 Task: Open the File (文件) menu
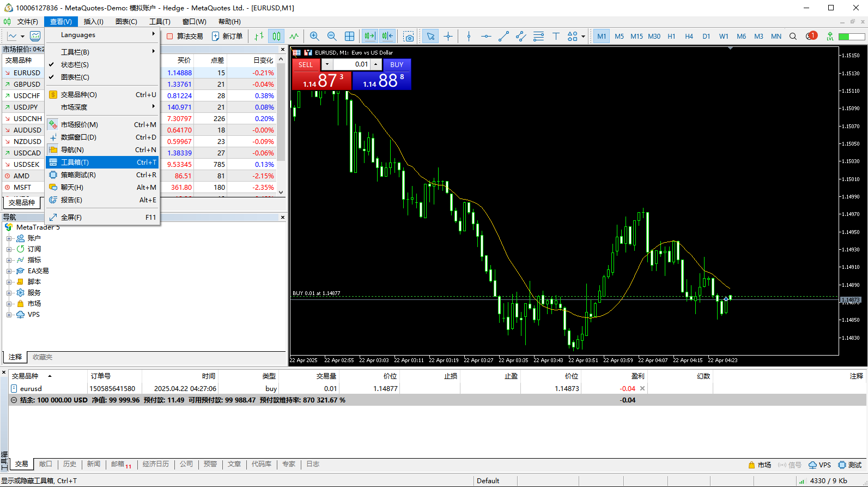pyautogui.click(x=27, y=21)
